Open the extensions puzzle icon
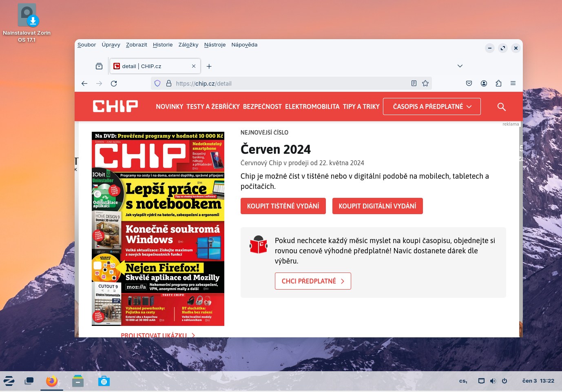The height and width of the screenshot is (392, 562). [x=498, y=83]
